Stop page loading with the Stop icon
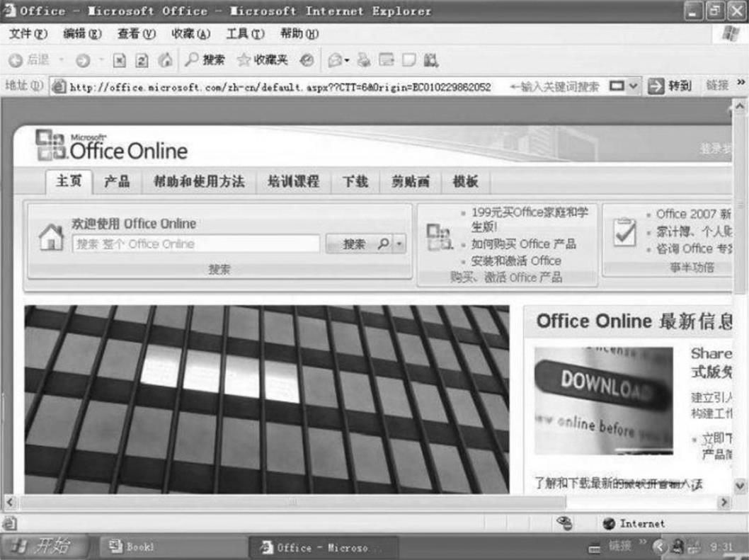 119,60
